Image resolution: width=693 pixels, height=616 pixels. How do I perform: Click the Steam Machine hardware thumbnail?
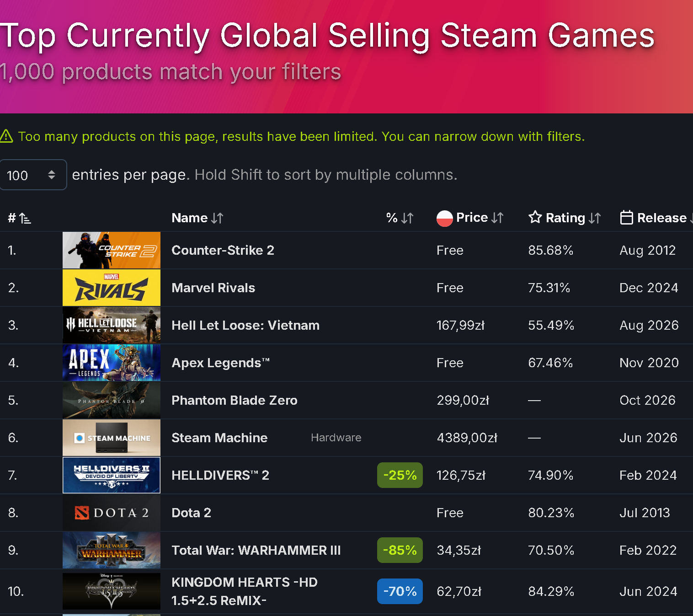[x=112, y=438]
